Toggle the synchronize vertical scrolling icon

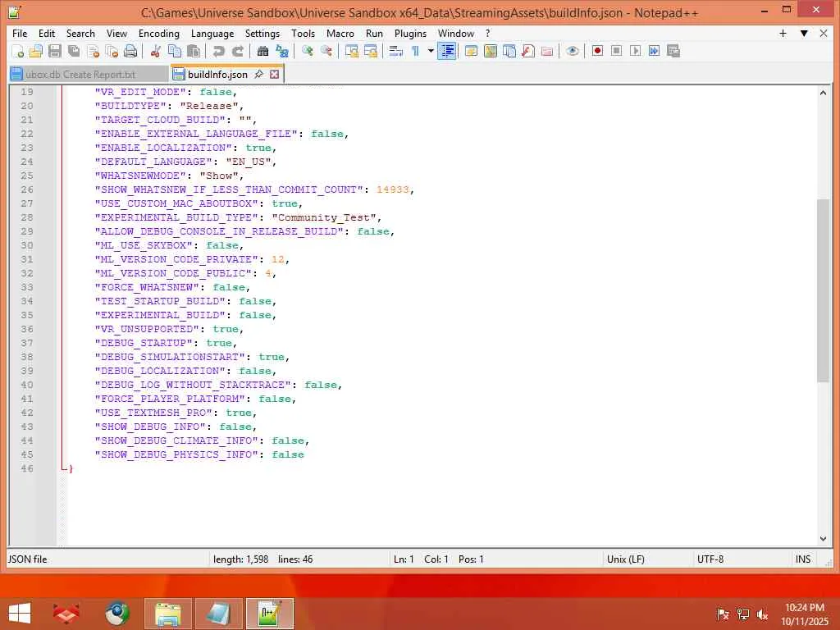351,51
